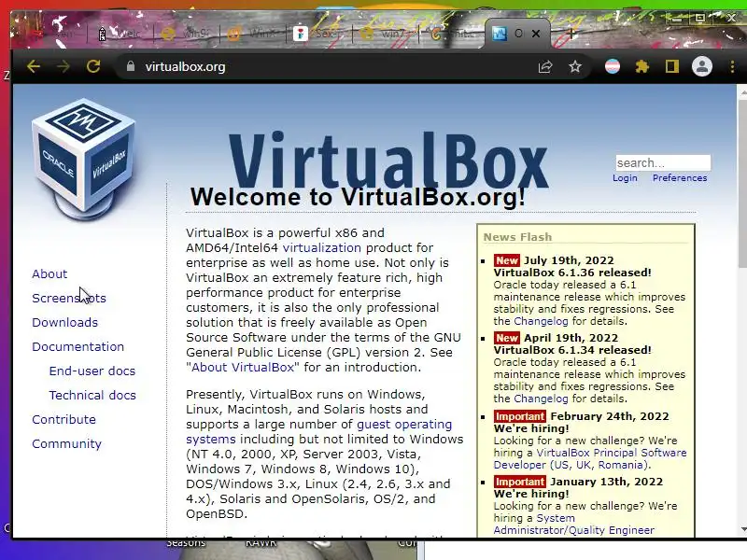Image resolution: width=747 pixels, height=560 pixels.
Task: Open the three-dot browser menu
Action: (x=732, y=66)
